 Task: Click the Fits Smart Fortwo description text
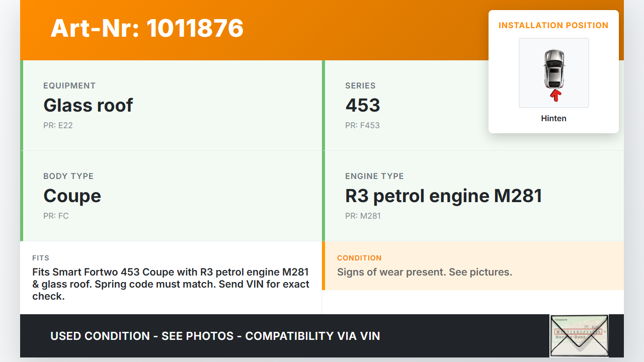171,284
